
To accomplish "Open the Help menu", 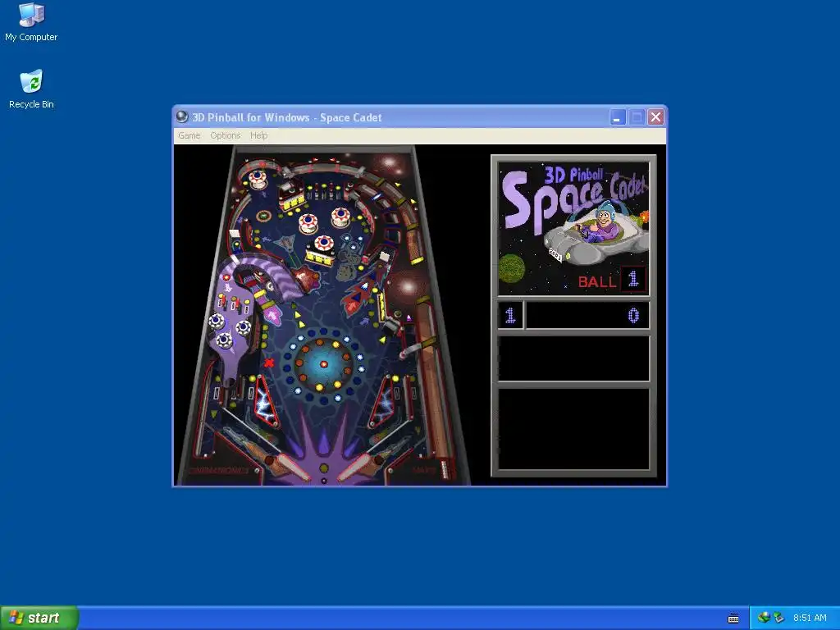I will click(258, 135).
